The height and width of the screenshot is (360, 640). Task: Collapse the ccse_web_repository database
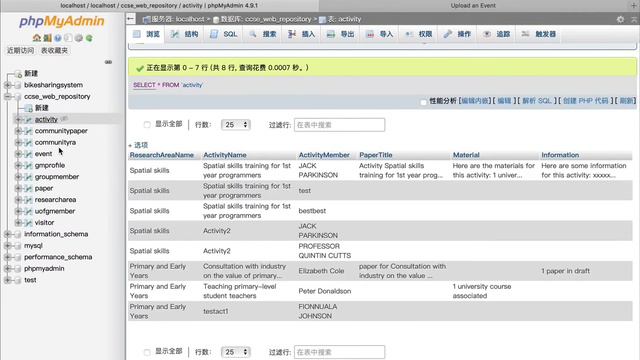click(7, 97)
